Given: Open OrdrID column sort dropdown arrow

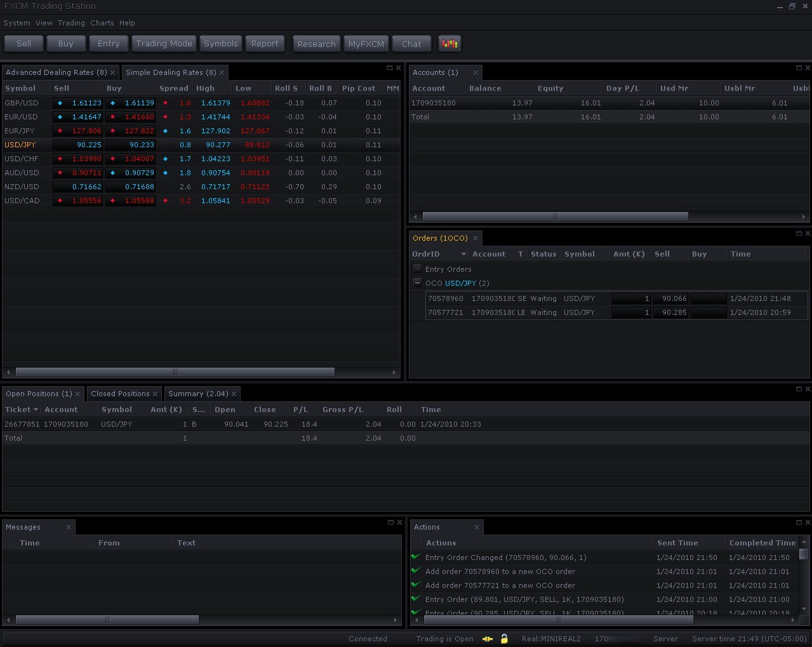Looking at the screenshot, I should (463, 254).
